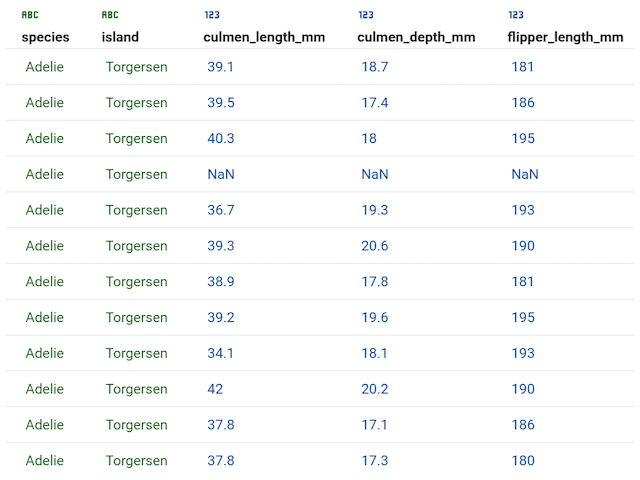640x480 pixels.
Task: Click the culmen length value 42
Action: 215,389
